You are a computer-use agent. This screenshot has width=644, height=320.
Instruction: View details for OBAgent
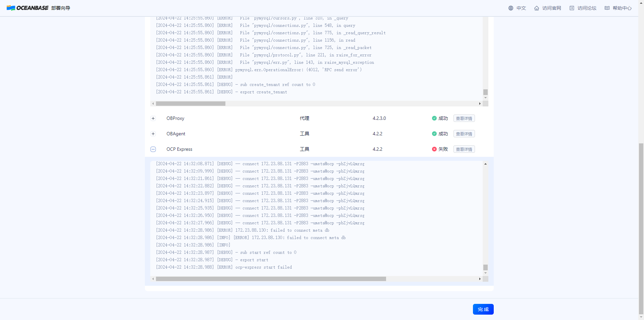coord(464,134)
